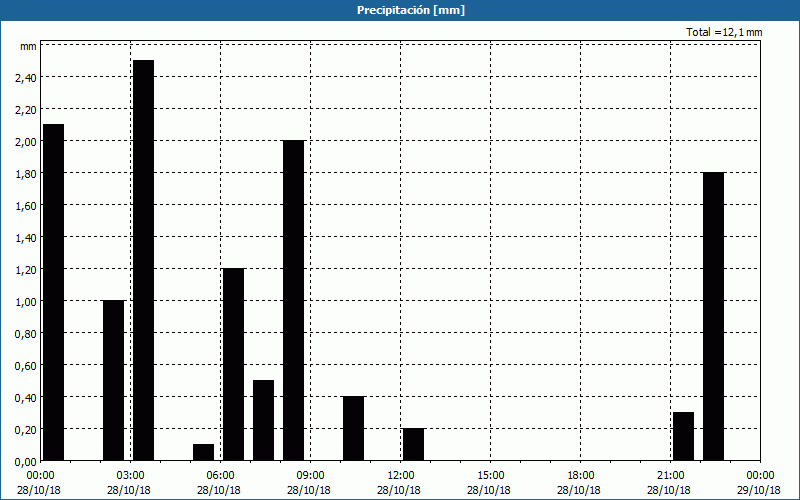Click the mm unit label on y-axis

28,47
